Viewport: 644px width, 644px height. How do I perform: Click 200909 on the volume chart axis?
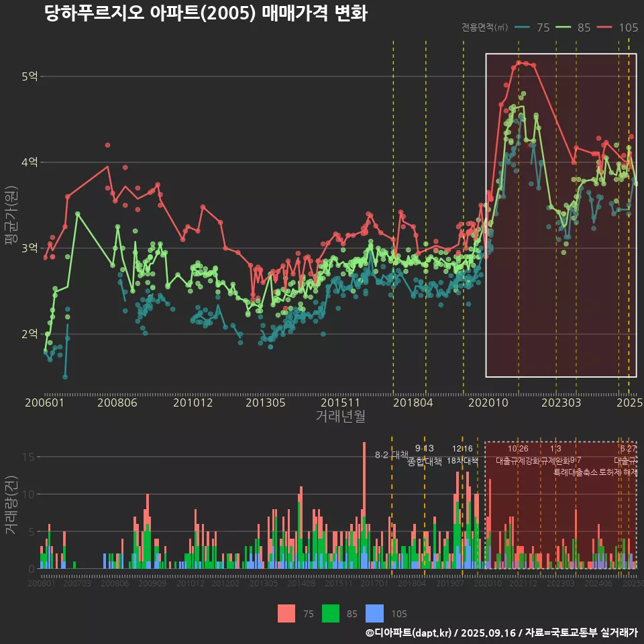[152, 583]
